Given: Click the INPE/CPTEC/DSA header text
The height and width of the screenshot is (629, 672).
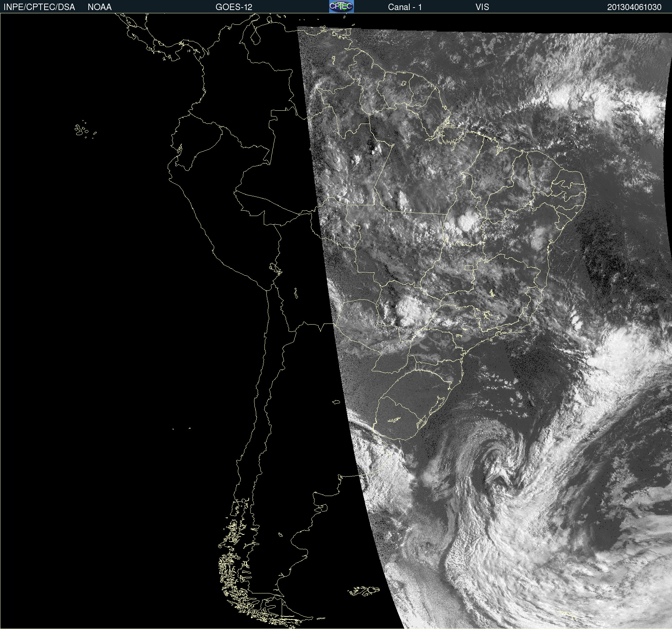Looking at the screenshot, I should click(x=39, y=7).
